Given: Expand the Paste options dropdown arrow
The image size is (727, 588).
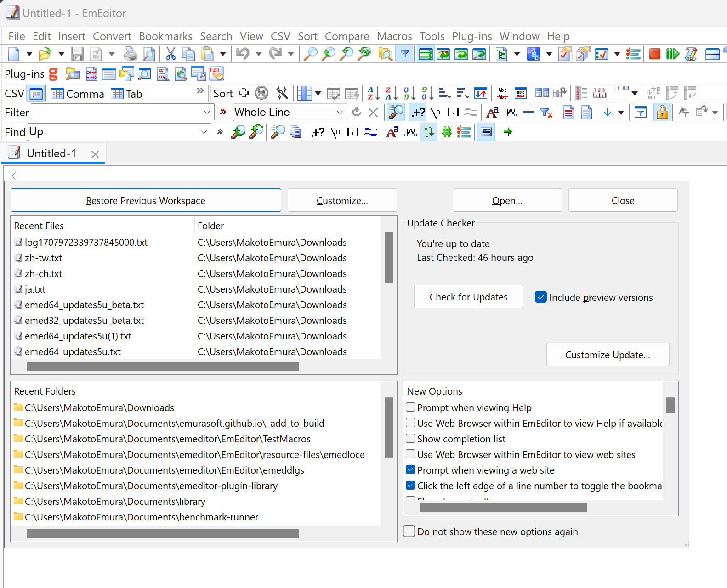Looking at the screenshot, I should (223, 54).
